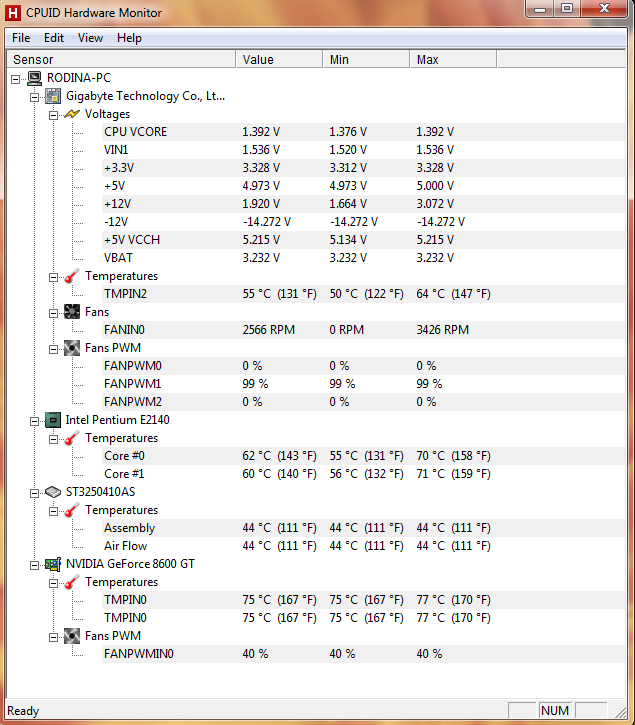Click the Sensor column header
The image size is (635, 725).
[x=122, y=60]
